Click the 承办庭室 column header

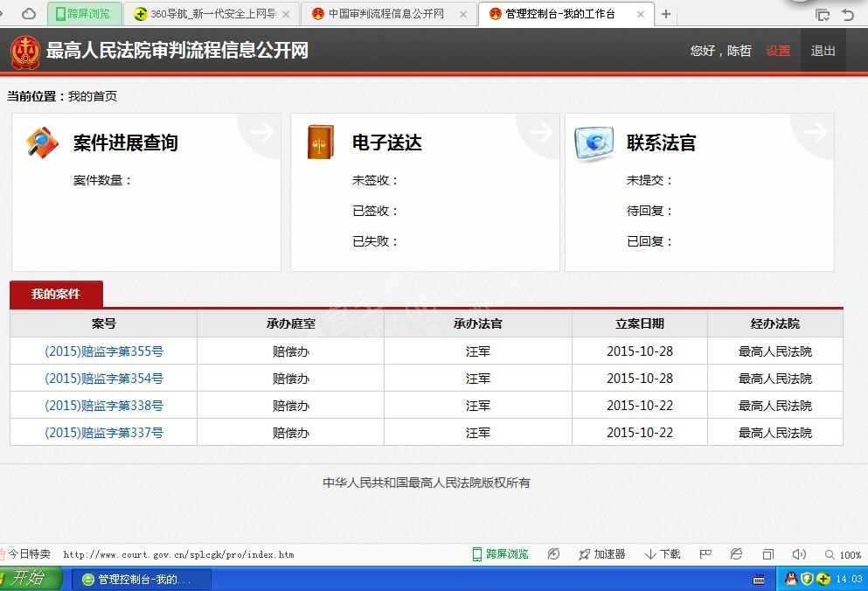(x=290, y=324)
